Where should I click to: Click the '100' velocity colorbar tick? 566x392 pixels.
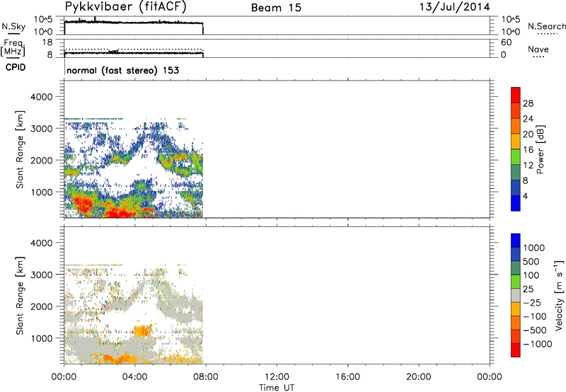531,275
